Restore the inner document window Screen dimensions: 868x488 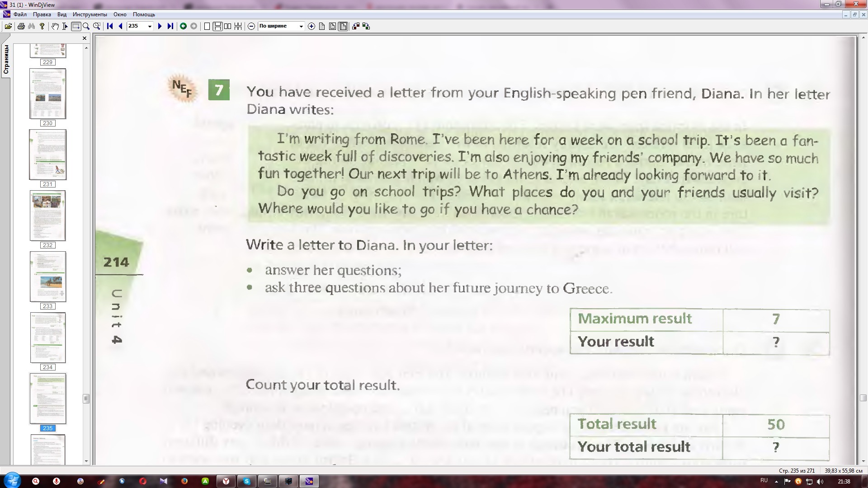(x=854, y=14)
